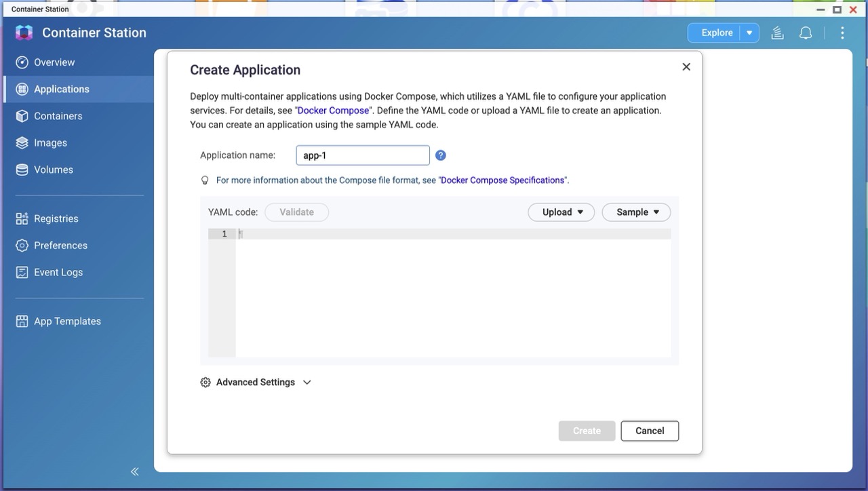
Task: Go to Overview in sidebar
Action: pyautogui.click(x=54, y=62)
